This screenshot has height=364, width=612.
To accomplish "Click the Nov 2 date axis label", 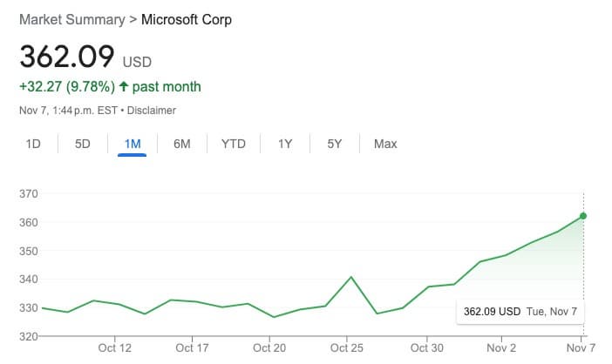I will point(501,348).
